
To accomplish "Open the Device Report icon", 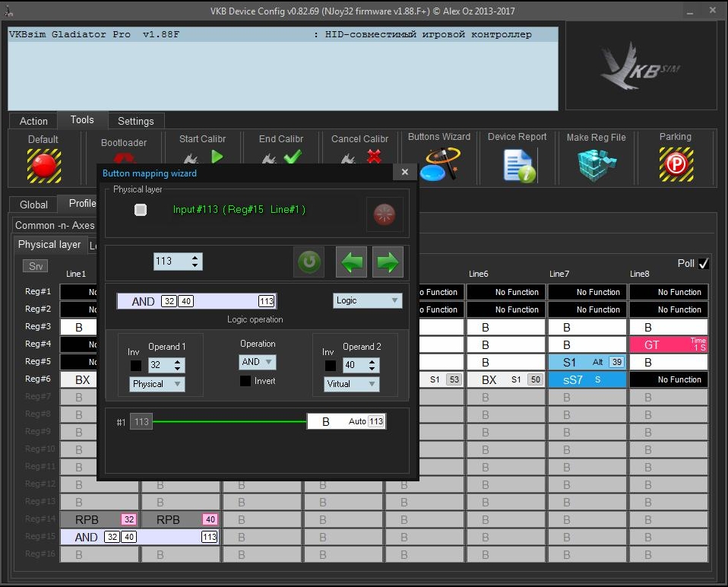I will 519,165.
